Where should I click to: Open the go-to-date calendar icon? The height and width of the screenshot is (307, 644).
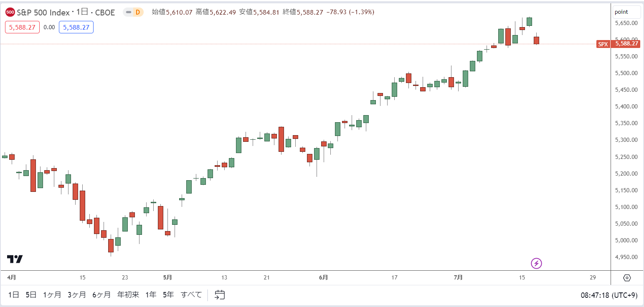220,295
